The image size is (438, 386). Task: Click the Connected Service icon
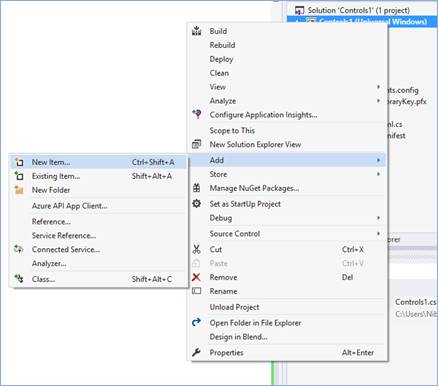point(19,249)
